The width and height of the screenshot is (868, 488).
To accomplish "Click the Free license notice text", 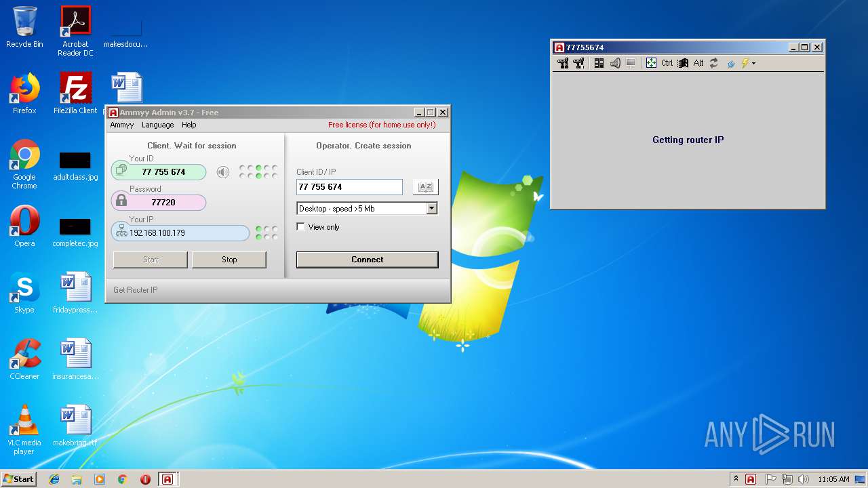I will pyautogui.click(x=382, y=125).
